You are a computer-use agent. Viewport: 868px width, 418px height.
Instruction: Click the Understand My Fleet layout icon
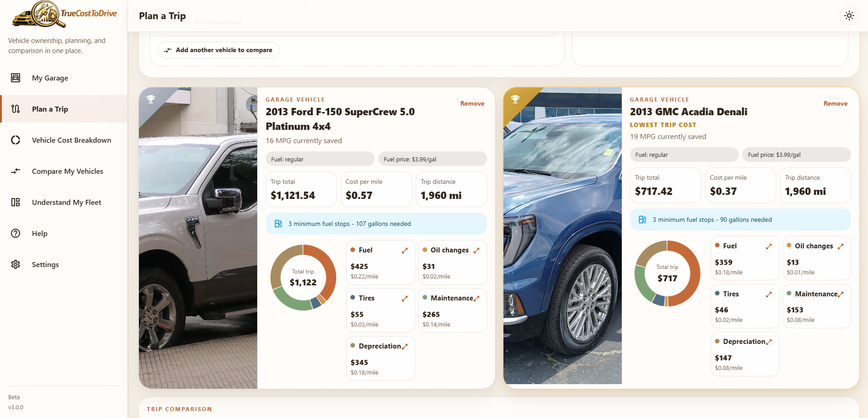tap(16, 202)
